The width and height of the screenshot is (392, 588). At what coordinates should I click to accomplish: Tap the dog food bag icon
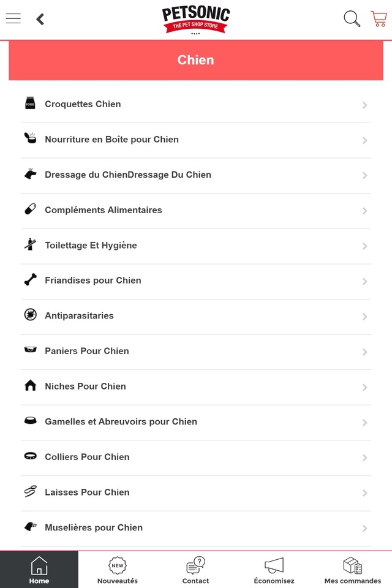tap(30, 104)
